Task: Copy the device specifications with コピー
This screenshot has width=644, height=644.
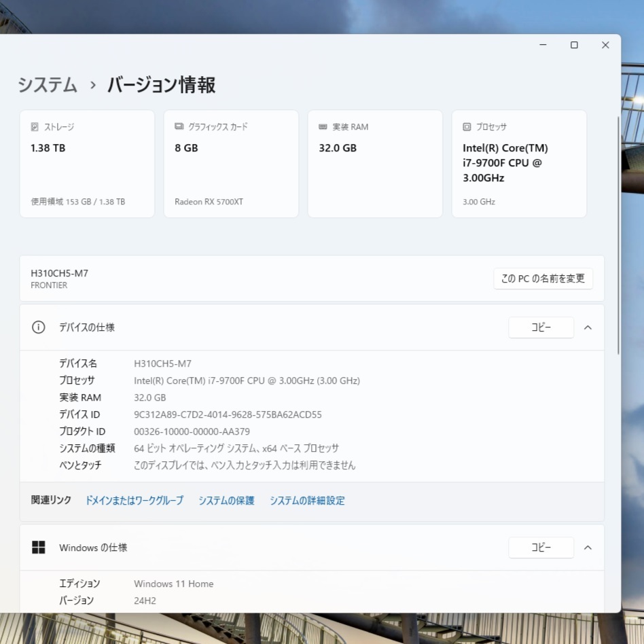Action: [x=541, y=327]
